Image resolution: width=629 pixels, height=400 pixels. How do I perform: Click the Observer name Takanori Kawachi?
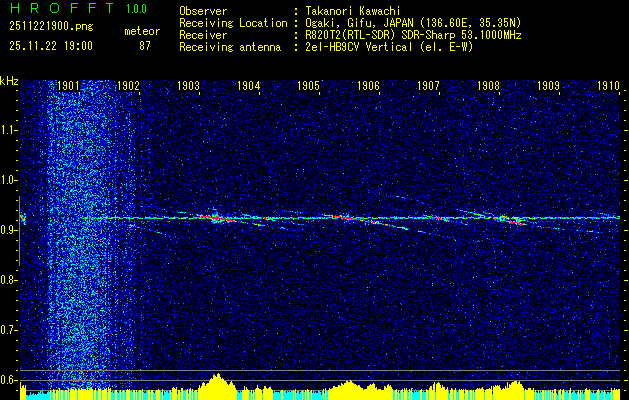(x=353, y=11)
